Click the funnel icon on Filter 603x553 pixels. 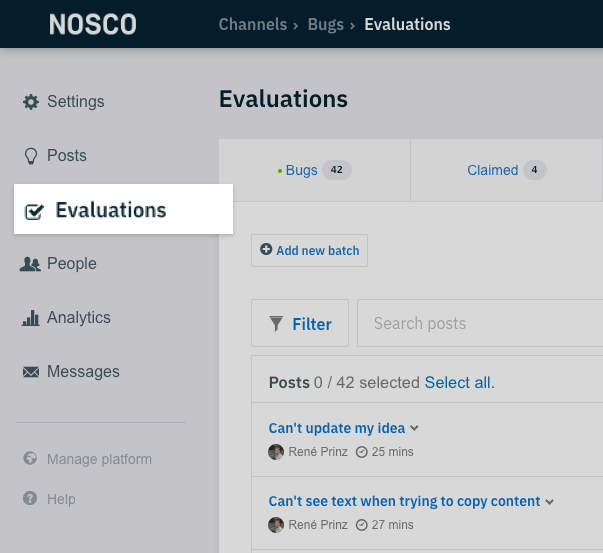pyautogui.click(x=276, y=323)
